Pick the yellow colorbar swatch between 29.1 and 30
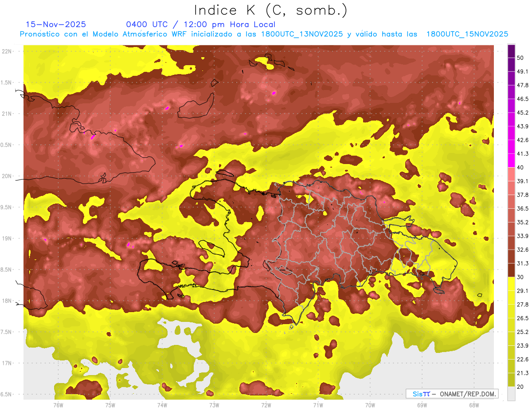This screenshot has width=532, height=411. [x=511, y=284]
